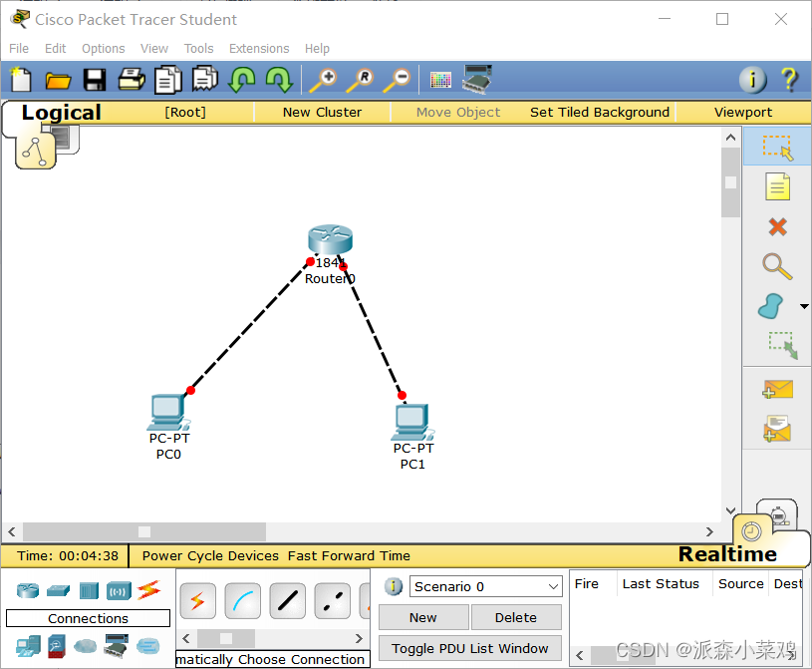Zoom out with minus magnifier
812x669 pixels.
(397, 81)
